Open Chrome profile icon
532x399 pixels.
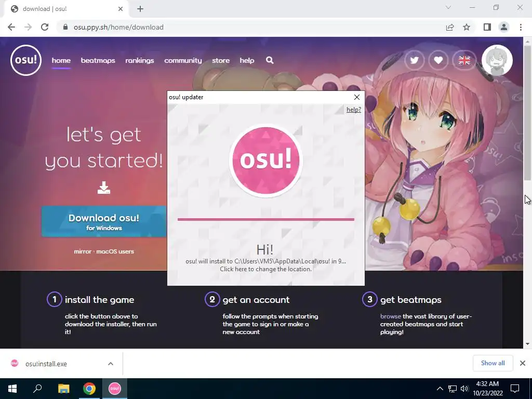(504, 27)
